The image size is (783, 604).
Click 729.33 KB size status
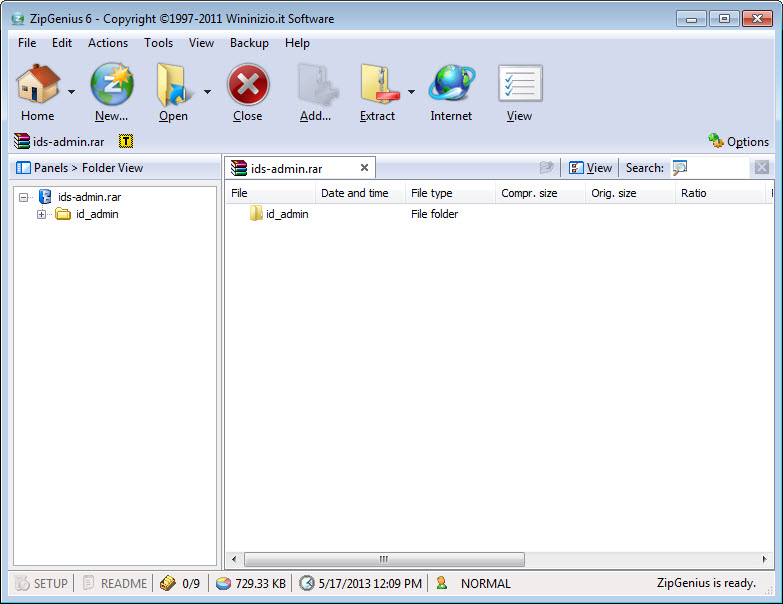coord(251,584)
